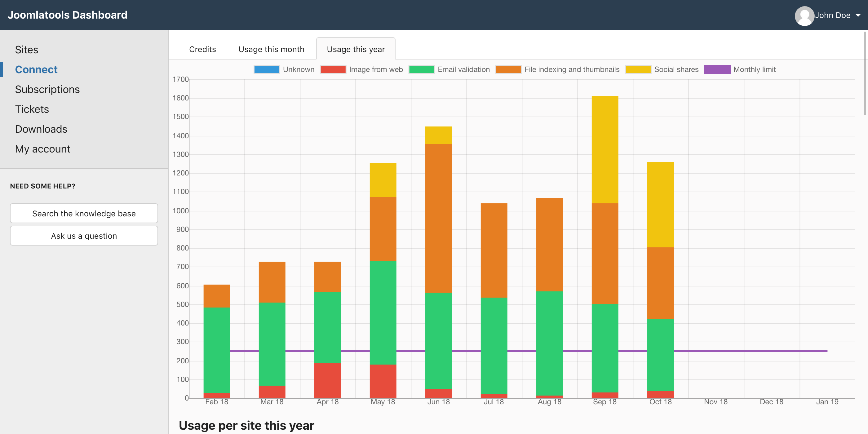Image resolution: width=868 pixels, height=434 pixels.
Task: Click the Monthly limit purple legend swatch
Action: 717,69
